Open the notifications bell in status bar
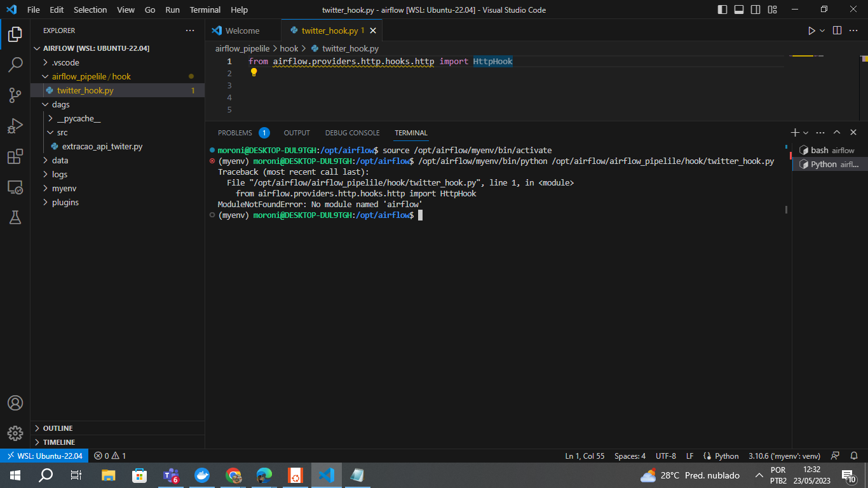The image size is (868, 488). pos(855,456)
